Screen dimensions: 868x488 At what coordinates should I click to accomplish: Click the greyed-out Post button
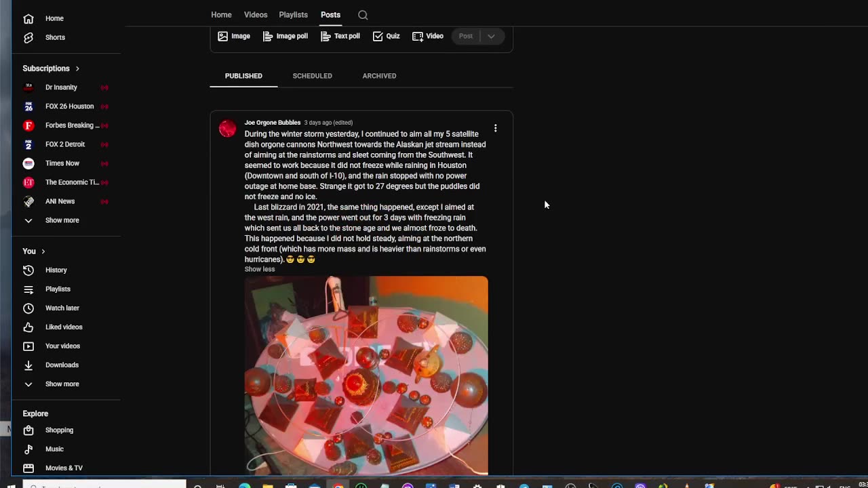466,36
